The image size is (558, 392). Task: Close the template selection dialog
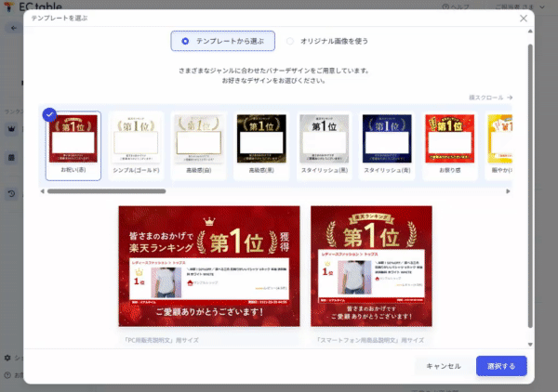pos(523,19)
